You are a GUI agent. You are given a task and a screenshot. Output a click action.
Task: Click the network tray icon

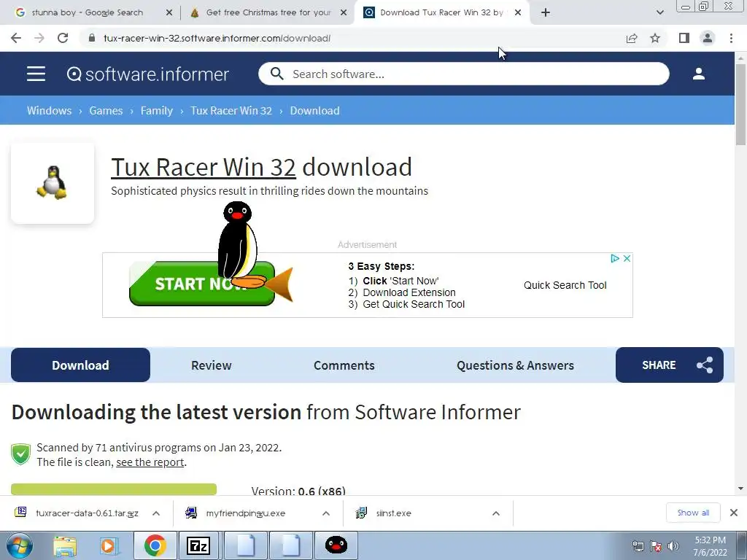[x=638, y=546]
